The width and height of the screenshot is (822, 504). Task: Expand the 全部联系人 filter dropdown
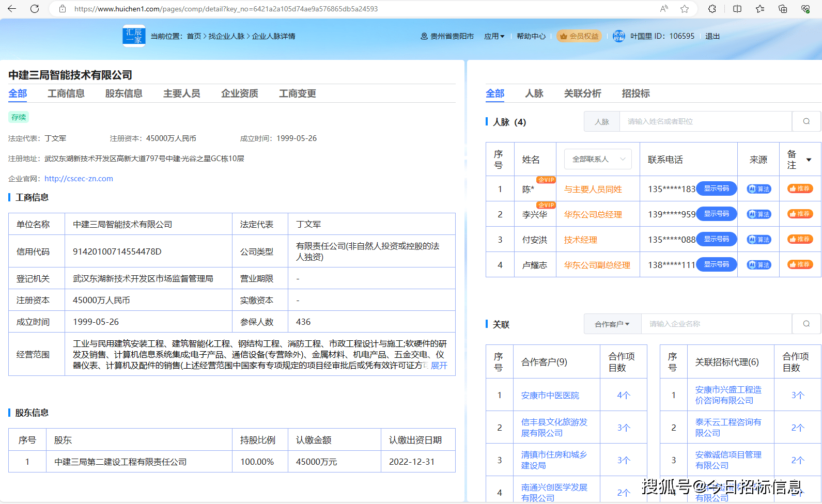[x=598, y=159]
